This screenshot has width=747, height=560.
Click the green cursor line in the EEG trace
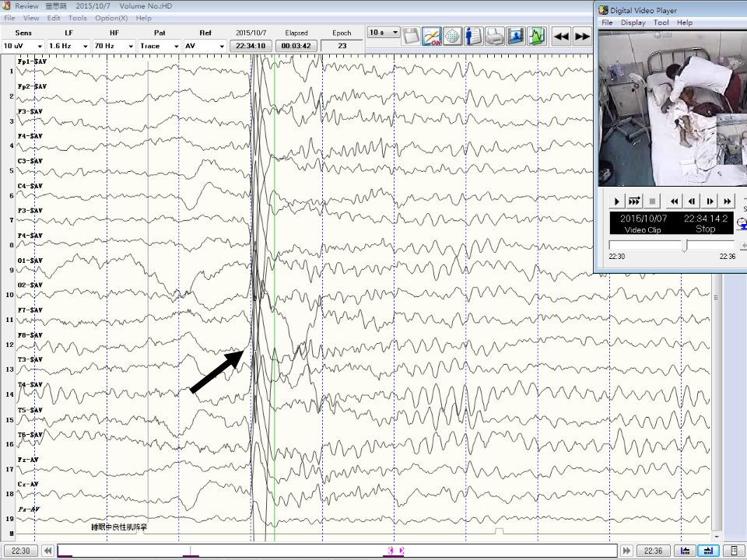[x=275, y=298]
